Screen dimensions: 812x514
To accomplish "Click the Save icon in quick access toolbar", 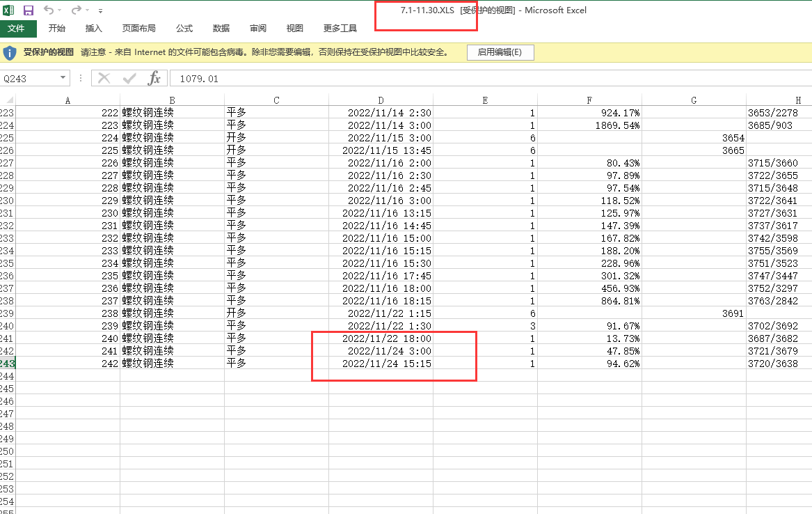I will point(29,10).
